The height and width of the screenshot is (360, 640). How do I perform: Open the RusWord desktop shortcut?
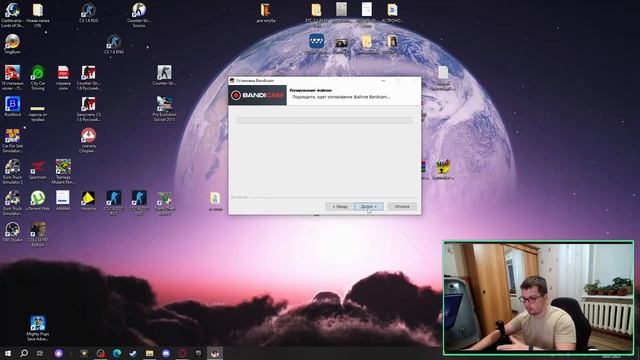click(12, 107)
